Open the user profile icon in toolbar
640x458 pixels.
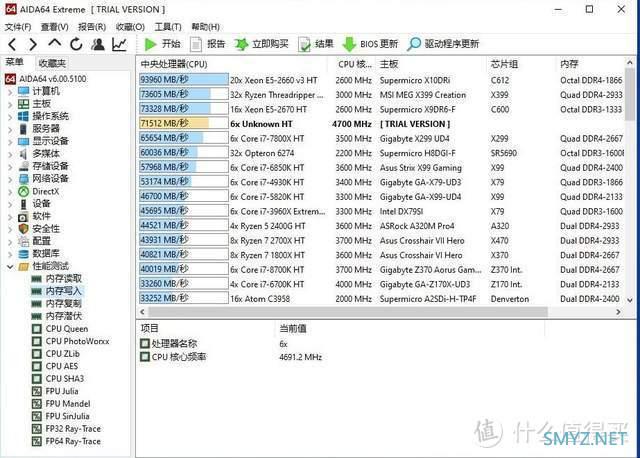(98, 44)
